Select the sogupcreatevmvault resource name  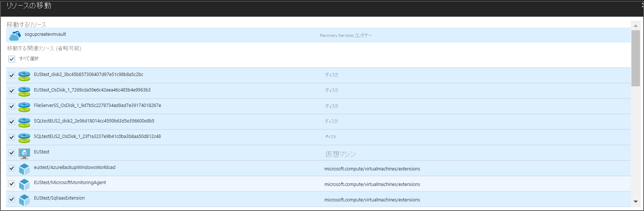(x=45, y=34)
